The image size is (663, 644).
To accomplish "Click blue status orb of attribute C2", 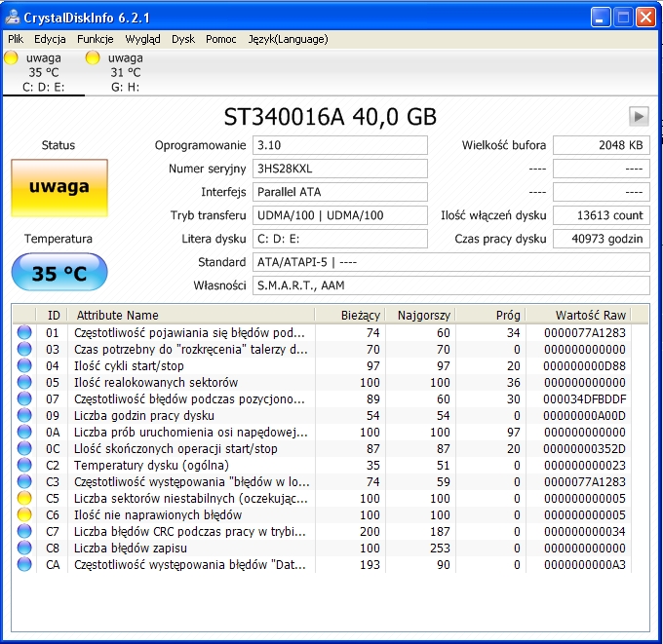I will pos(24,465).
